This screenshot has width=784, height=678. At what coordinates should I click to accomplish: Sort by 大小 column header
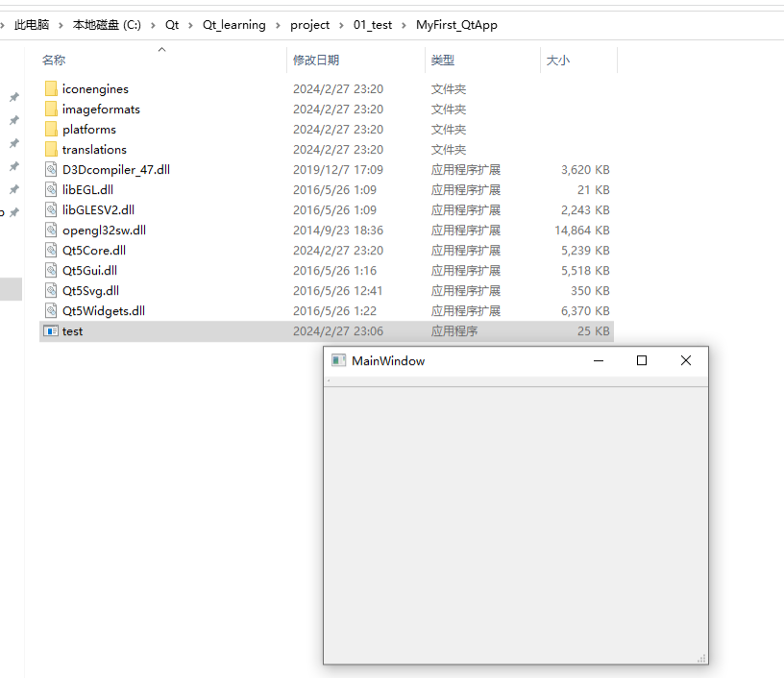pos(558,61)
